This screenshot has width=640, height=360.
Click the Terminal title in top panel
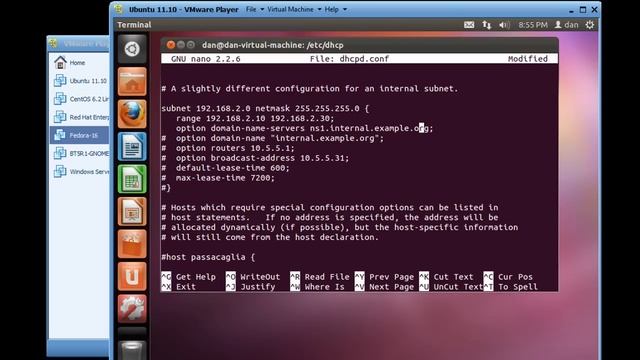point(134,25)
